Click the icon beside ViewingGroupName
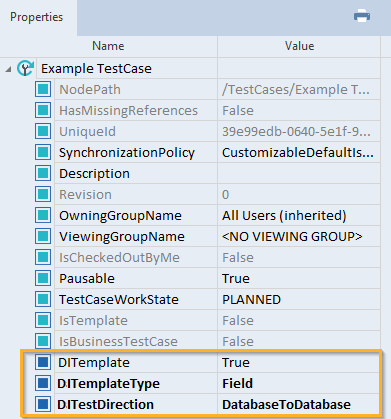The image size is (391, 419). [43, 236]
